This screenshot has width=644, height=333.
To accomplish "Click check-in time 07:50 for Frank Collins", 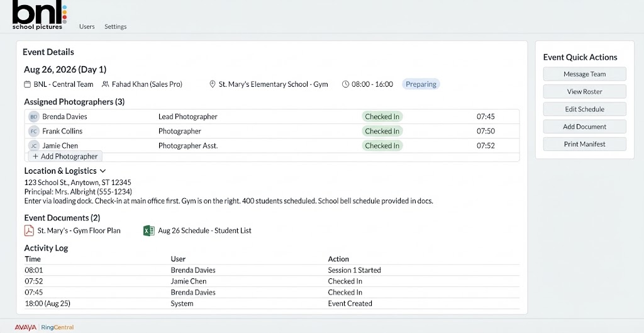I will [x=486, y=131].
